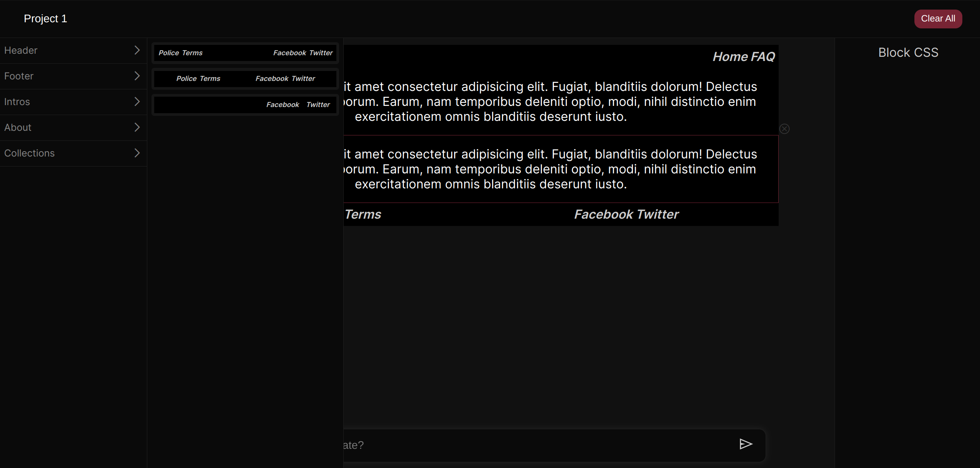Focus the prompt input field at bottom
The width and height of the screenshot is (980, 468).
pyautogui.click(x=537, y=445)
